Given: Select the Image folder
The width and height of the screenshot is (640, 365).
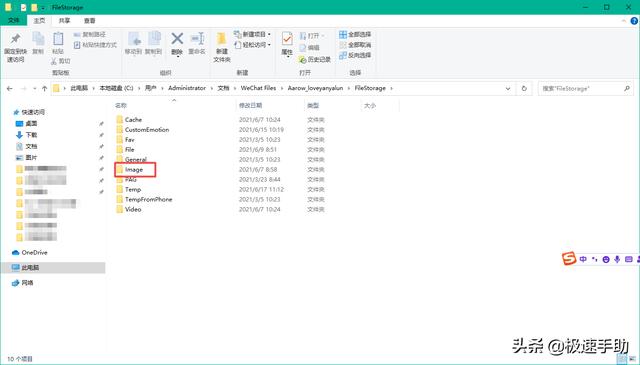Looking at the screenshot, I should pos(134,169).
